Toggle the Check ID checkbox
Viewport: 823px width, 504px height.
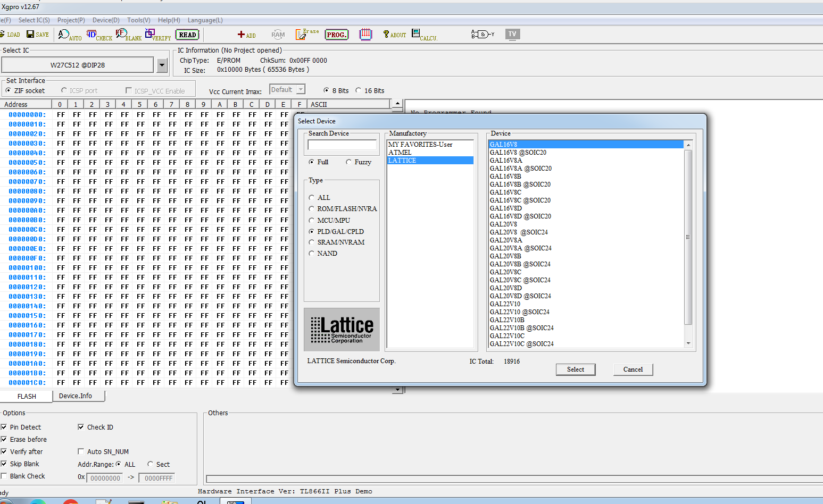pos(81,427)
